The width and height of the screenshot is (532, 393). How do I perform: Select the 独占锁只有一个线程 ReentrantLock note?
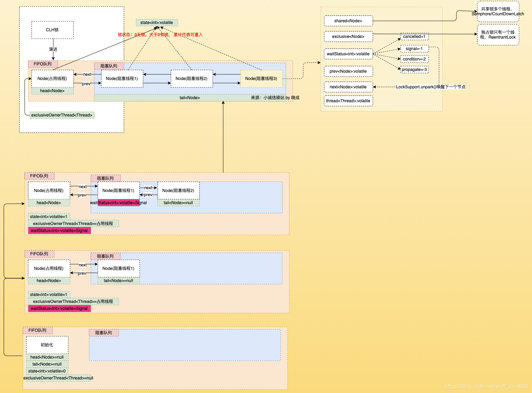tap(498, 35)
